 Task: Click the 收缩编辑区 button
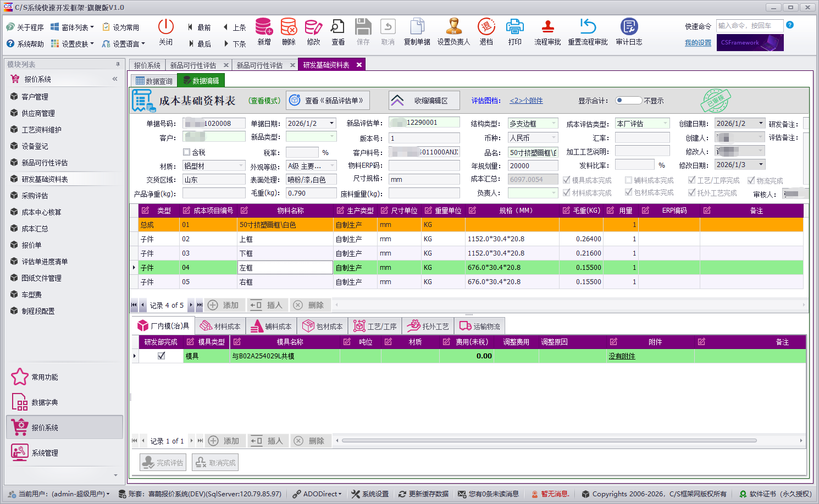[x=423, y=100]
